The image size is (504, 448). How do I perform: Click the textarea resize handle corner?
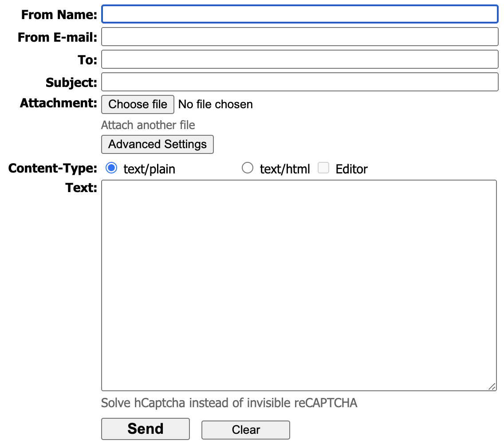pyautogui.click(x=492, y=386)
